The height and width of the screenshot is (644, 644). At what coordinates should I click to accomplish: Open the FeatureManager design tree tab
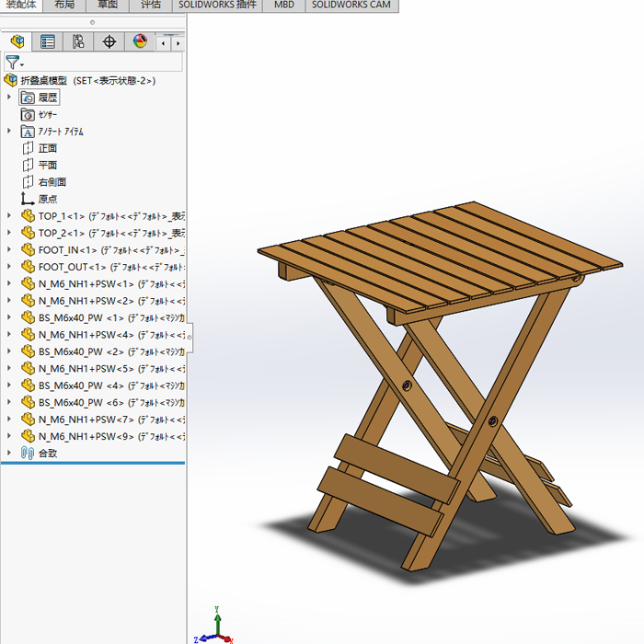coord(17,41)
